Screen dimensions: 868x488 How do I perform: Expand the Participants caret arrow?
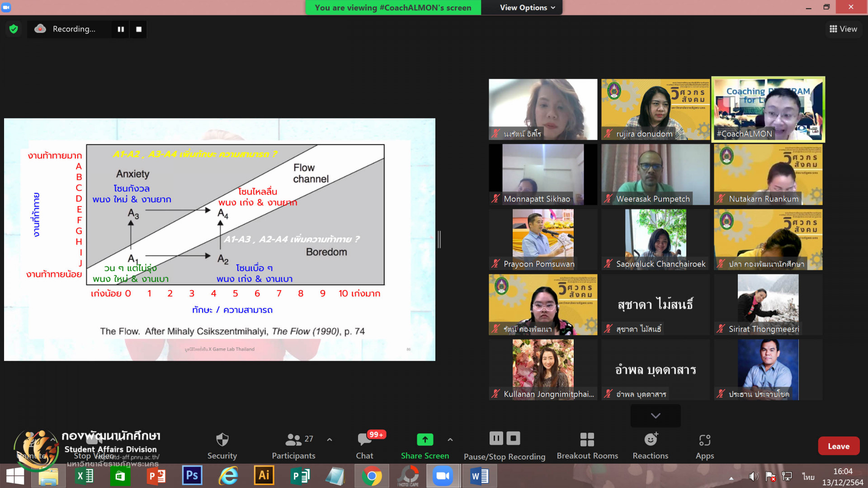330,439
